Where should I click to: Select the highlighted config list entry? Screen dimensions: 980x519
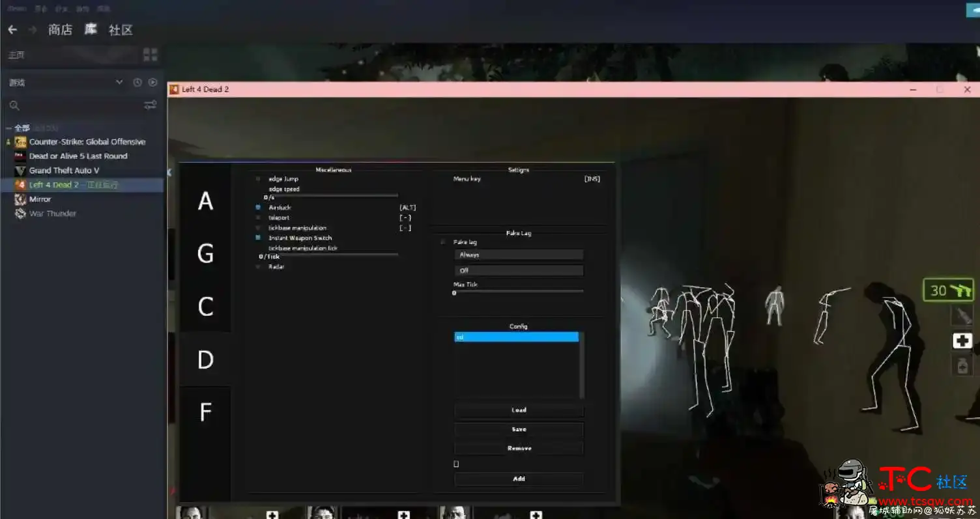pos(516,337)
